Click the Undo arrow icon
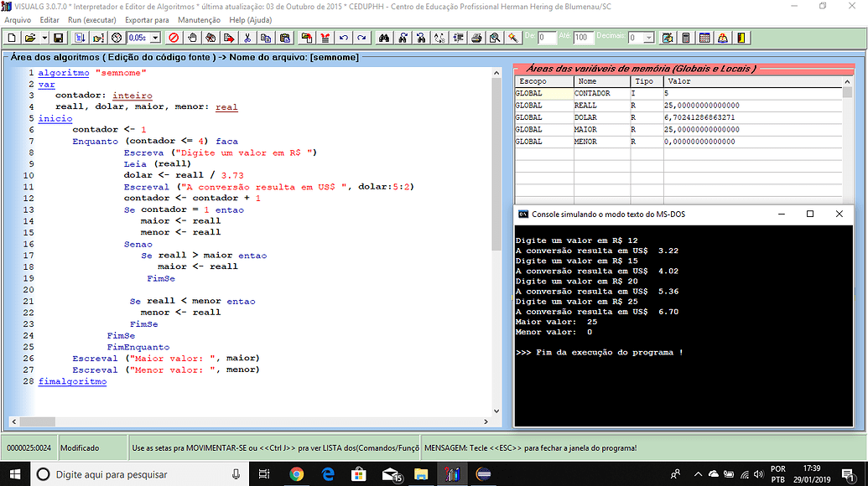The height and width of the screenshot is (486, 868). pos(343,38)
